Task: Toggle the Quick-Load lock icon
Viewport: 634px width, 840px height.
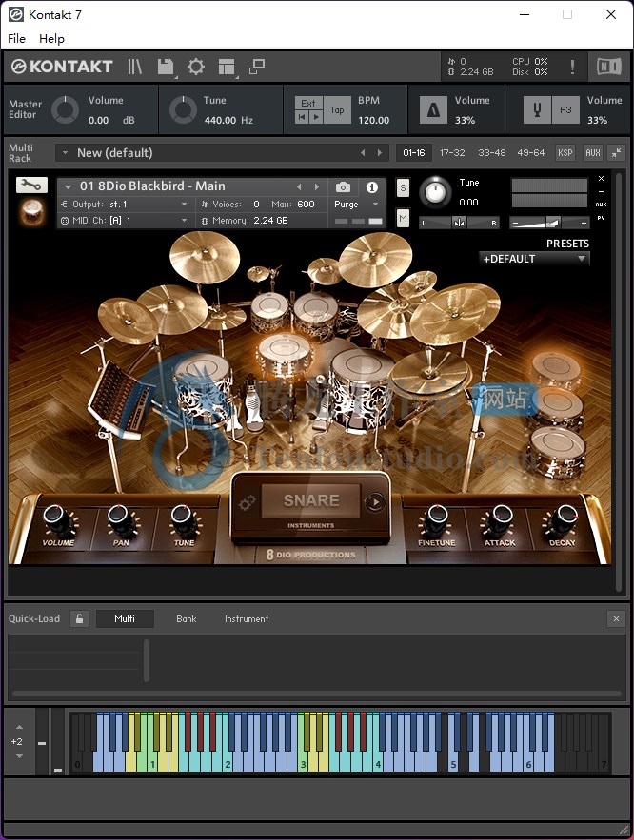Action: point(79,618)
